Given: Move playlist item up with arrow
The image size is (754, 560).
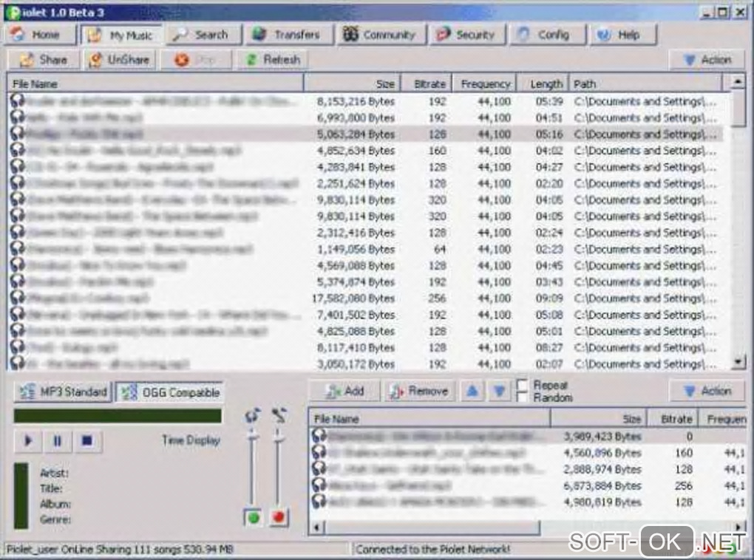Looking at the screenshot, I should coord(472,391).
